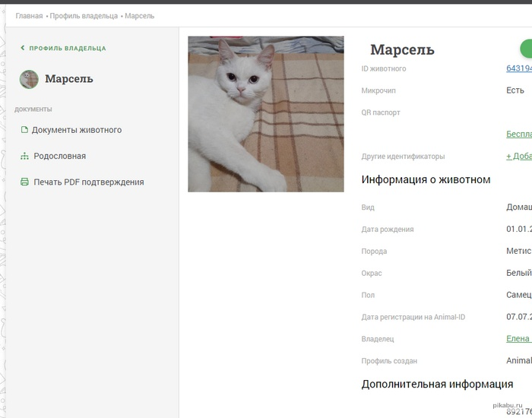Open Профиль владельца breadcrumb link
The height and width of the screenshot is (418, 532).
click(x=84, y=16)
